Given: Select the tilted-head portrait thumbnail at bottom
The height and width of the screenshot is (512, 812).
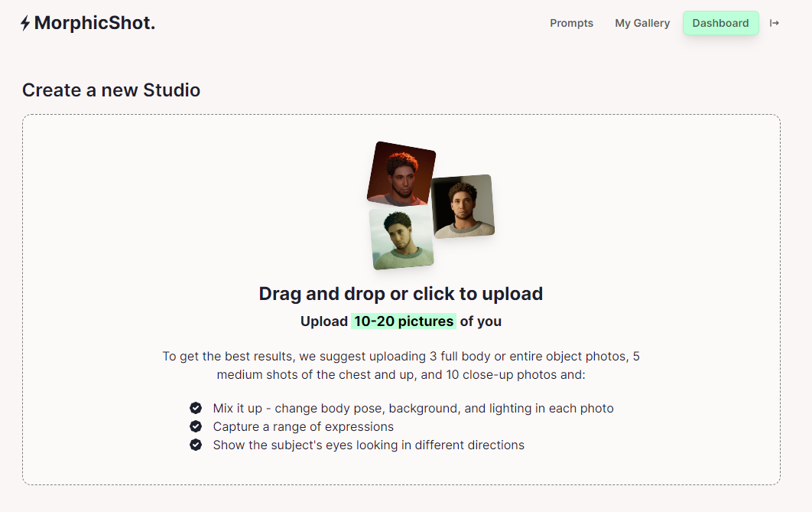Looking at the screenshot, I should [x=401, y=238].
